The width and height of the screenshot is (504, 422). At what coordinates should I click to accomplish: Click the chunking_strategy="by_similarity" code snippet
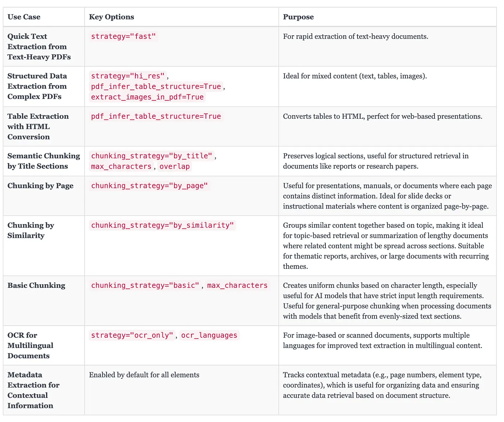pos(162,225)
